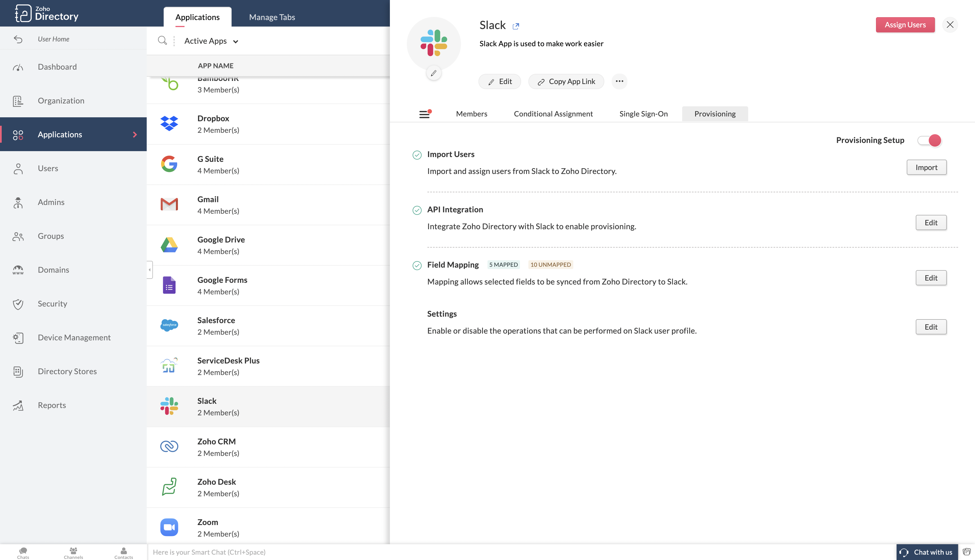Collapse the app list panel with the chevron
The height and width of the screenshot is (560, 975).
149,270
